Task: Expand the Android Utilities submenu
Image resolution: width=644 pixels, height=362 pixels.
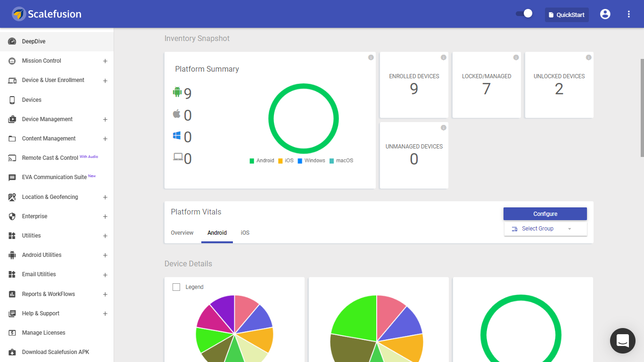Action: (105, 255)
